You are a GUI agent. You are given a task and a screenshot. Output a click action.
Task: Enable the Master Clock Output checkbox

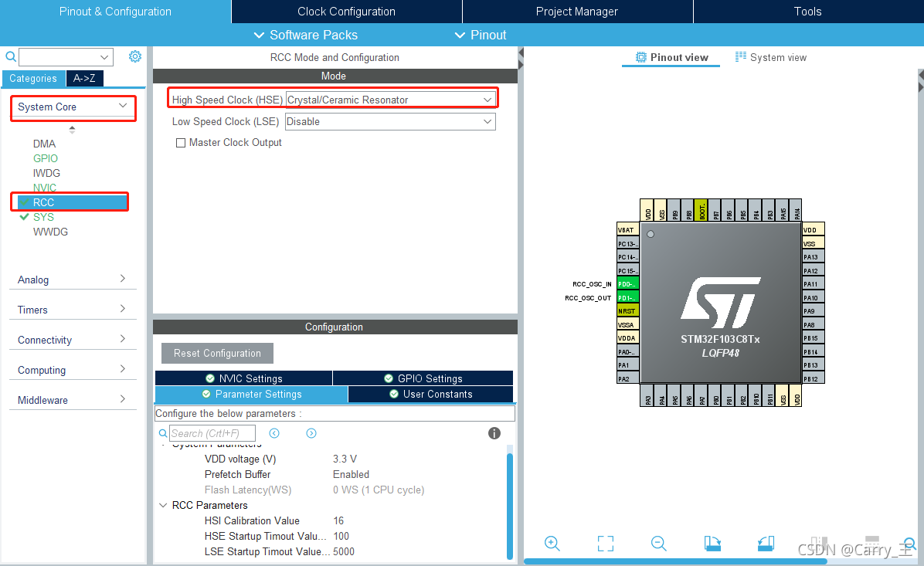pos(181,143)
